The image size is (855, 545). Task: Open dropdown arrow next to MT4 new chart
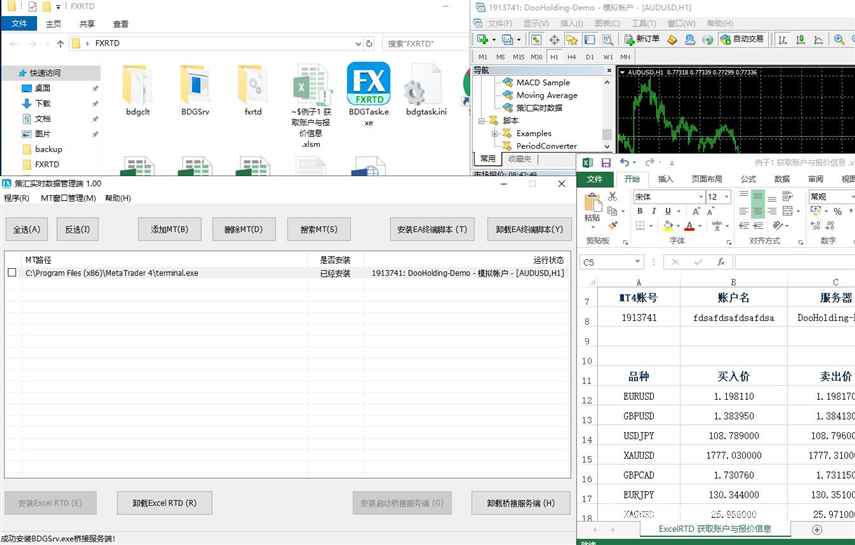(x=494, y=39)
